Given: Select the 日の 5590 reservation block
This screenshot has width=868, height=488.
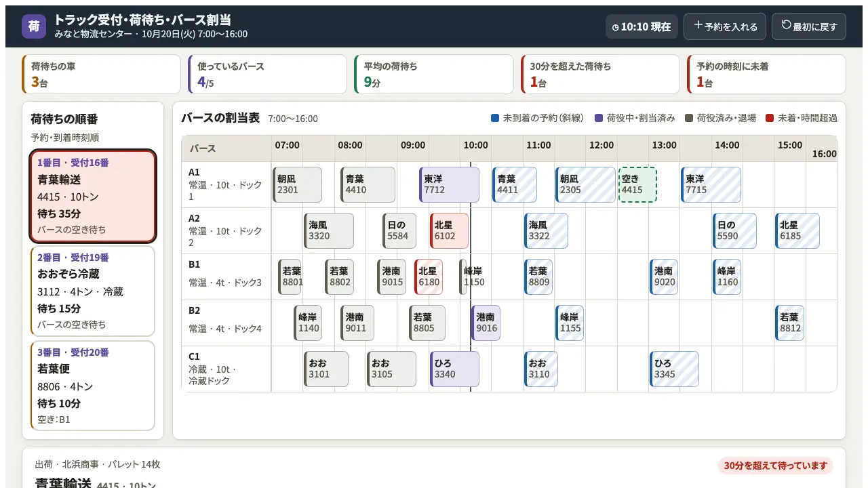Looking at the screenshot, I should [734, 230].
